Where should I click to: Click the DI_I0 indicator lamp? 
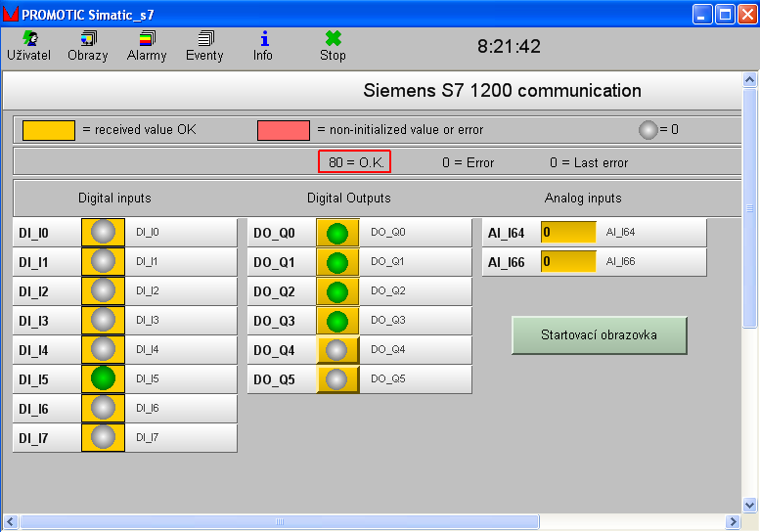click(x=103, y=232)
